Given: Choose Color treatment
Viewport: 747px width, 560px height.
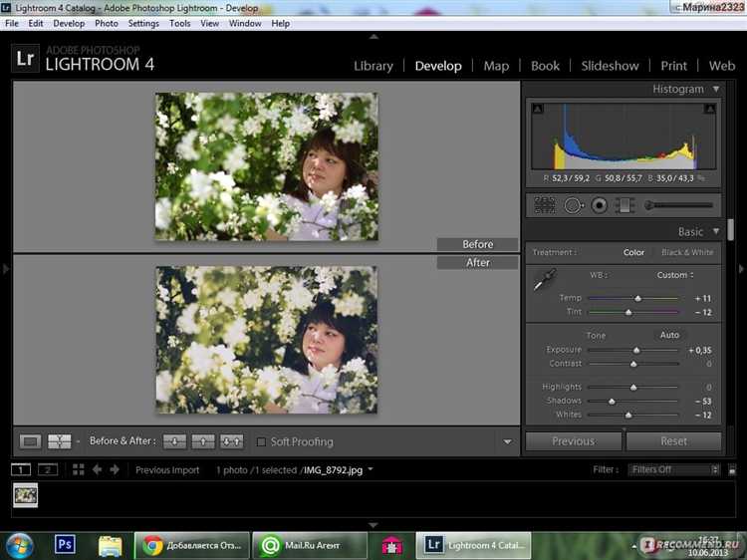Looking at the screenshot, I should [x=633, y=252].
